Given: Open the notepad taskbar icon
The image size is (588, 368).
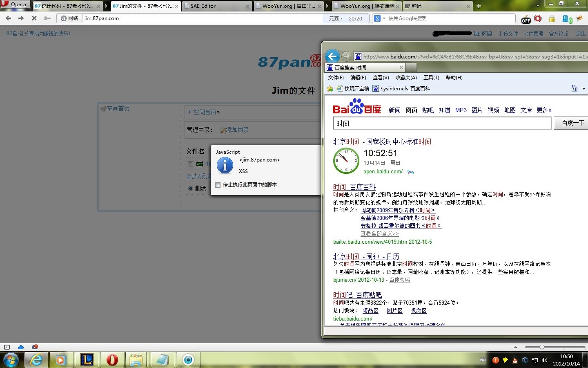Looking at the screenshot, I should (162, 360).
